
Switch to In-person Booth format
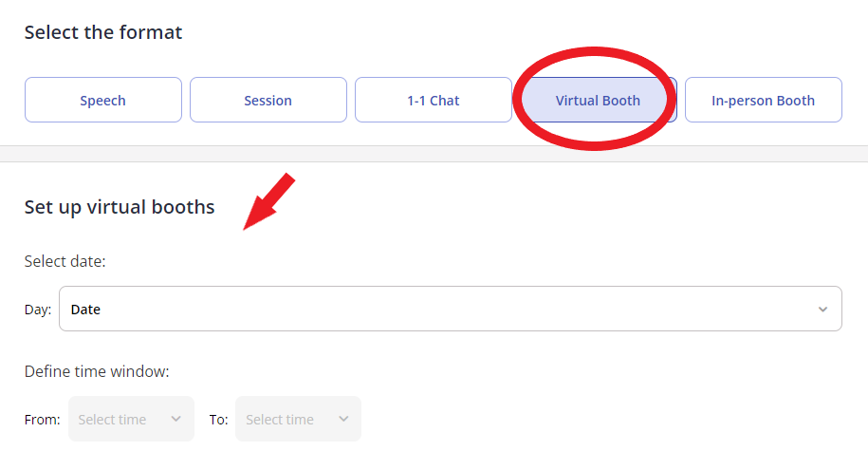coord(764,100)
